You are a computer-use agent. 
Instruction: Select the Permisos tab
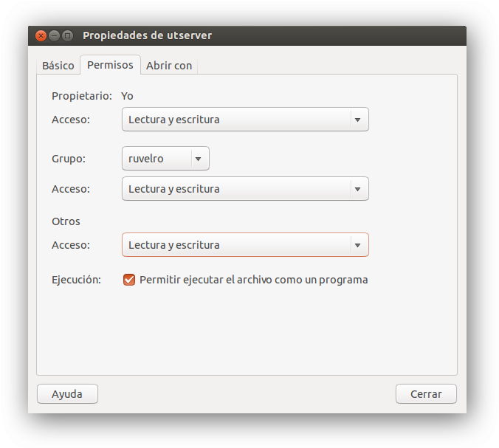coord(110,65)
